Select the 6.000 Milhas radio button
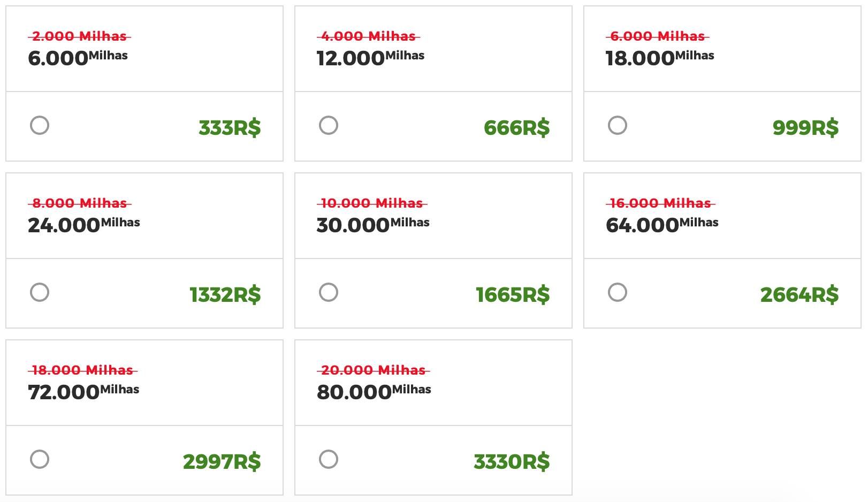The height and width of the screenshot is (502, 868). coord(40,125)
